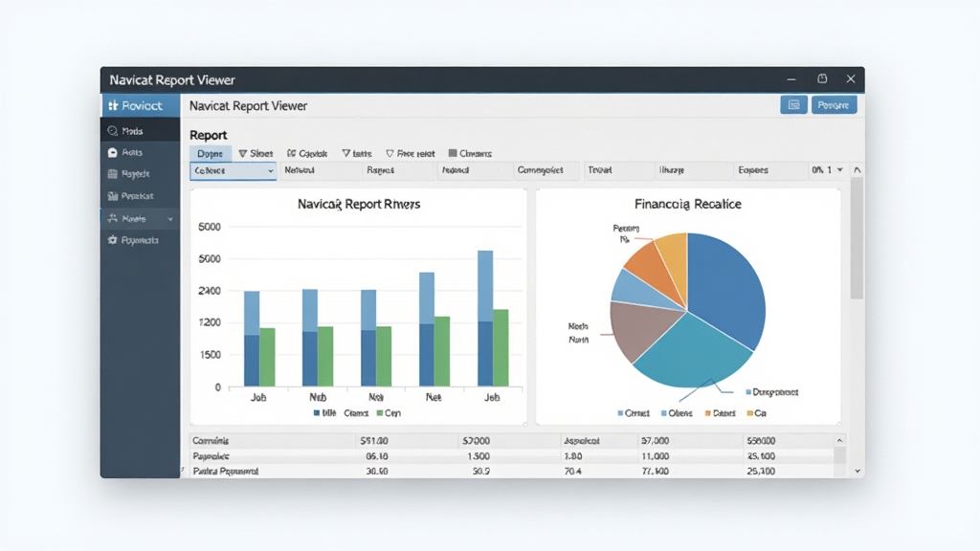This screenshot has width=980, height=551.
Task: Click the blue layout icon button beside Porgare
Action: point(793,105)
